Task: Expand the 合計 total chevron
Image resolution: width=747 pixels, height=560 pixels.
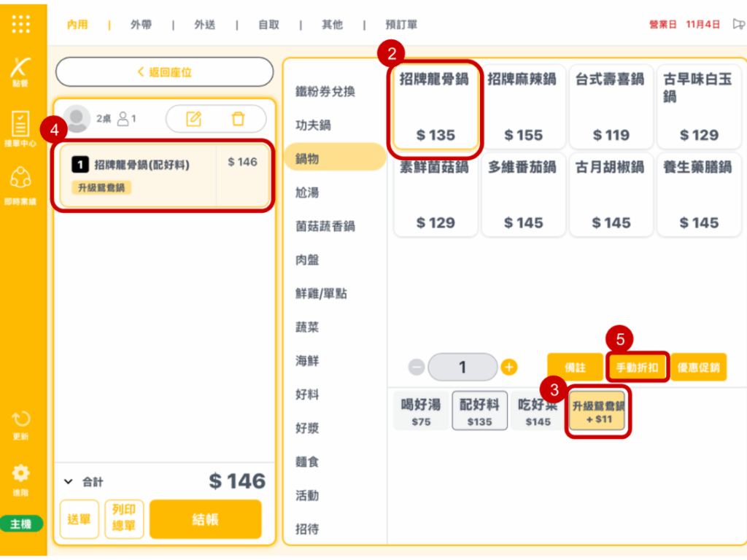Action: point(69,481)
